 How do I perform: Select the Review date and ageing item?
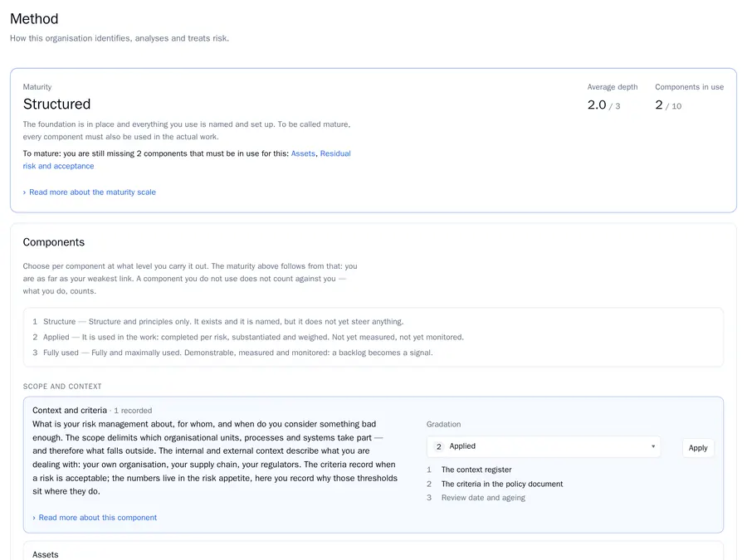pos(483,498)
